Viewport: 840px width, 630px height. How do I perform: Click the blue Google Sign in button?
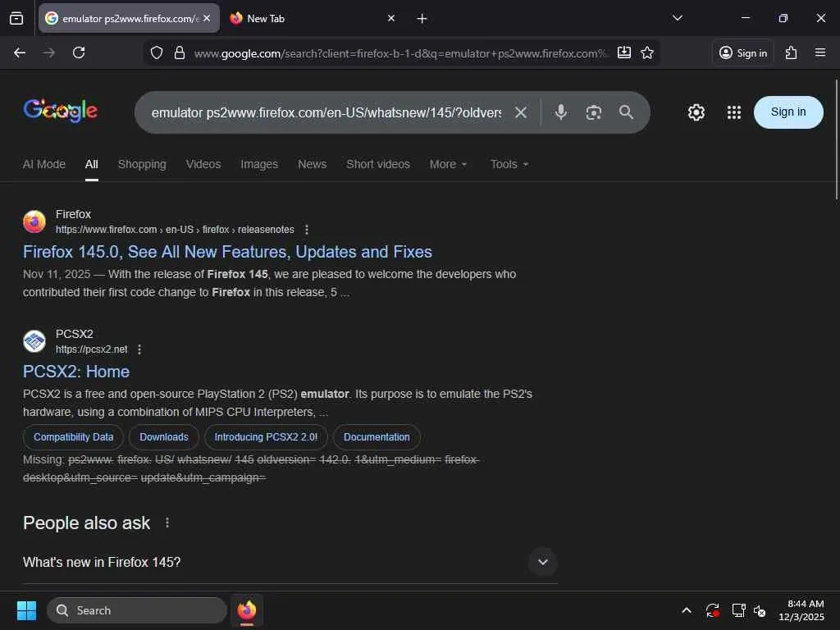(x=788, y=112)
